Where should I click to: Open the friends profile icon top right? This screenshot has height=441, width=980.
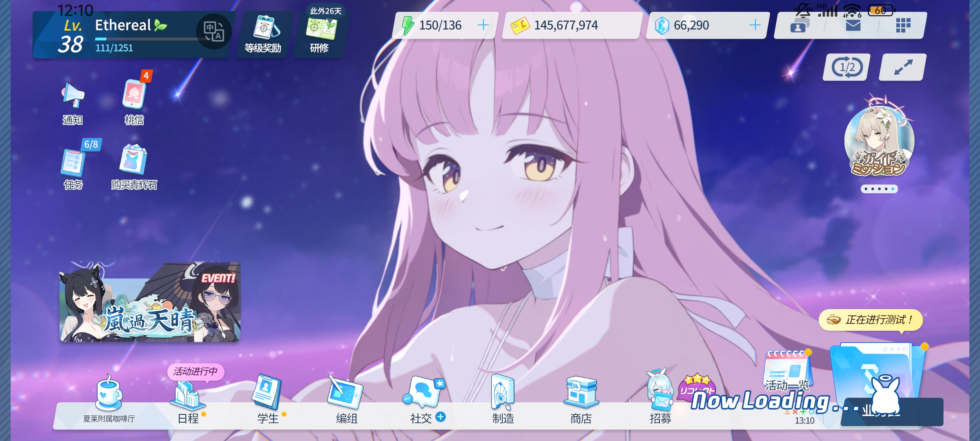(x=799, y=25)
